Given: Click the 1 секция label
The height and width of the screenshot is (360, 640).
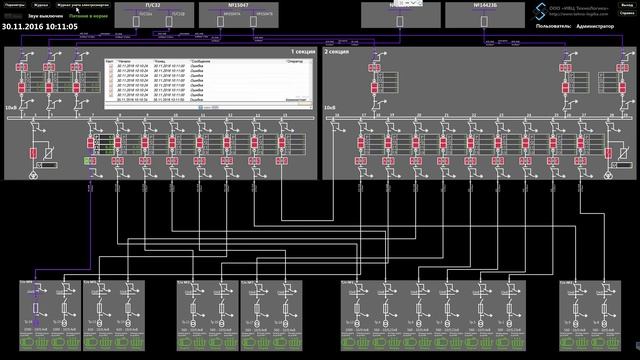Looking at the screenshot, I should (303, 52).
